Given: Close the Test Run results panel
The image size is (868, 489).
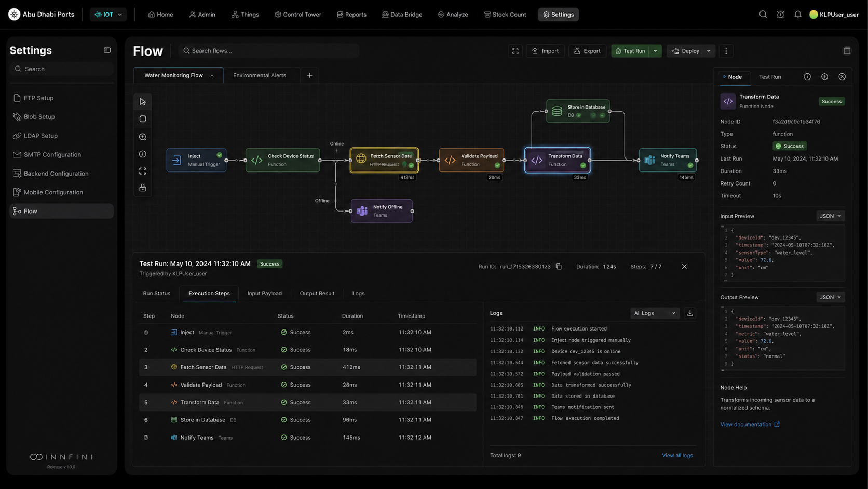Looking at the screenshot, I should (x=684, y=267).
